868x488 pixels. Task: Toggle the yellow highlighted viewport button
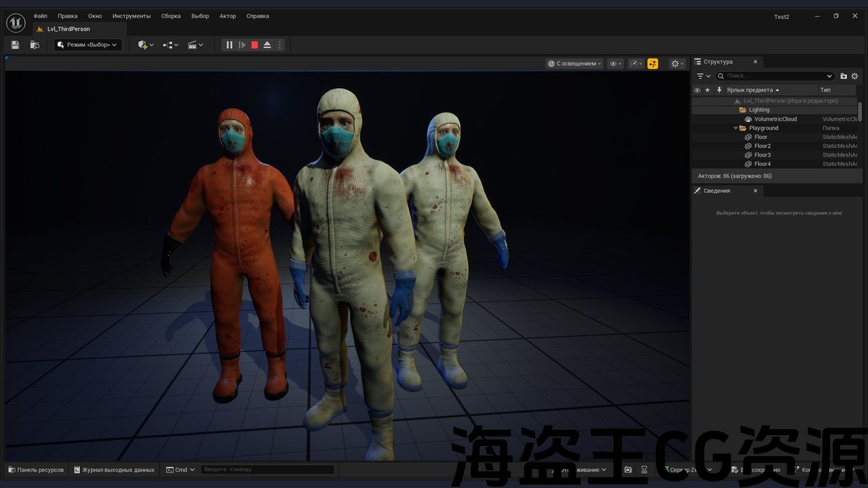(x=652, y=64)
